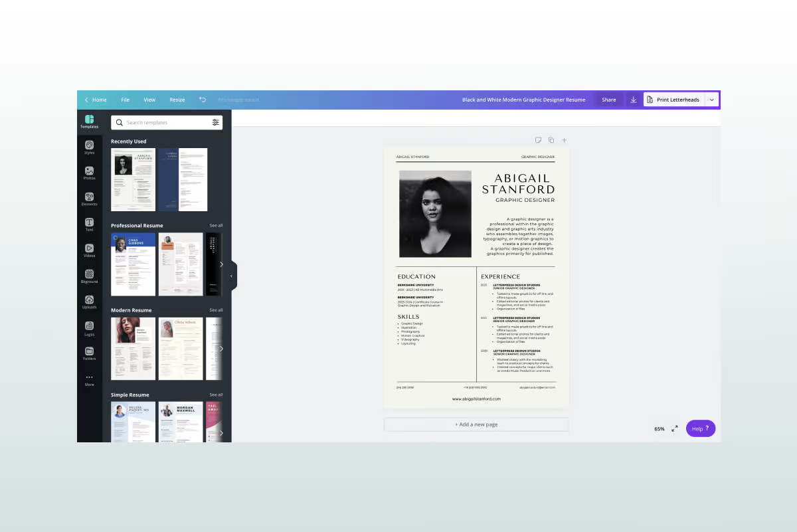This screenshot has height=532, width=797.
Task: Select the Text tool in sidebar
Action: pyautogui.click(x=89, y=224)
